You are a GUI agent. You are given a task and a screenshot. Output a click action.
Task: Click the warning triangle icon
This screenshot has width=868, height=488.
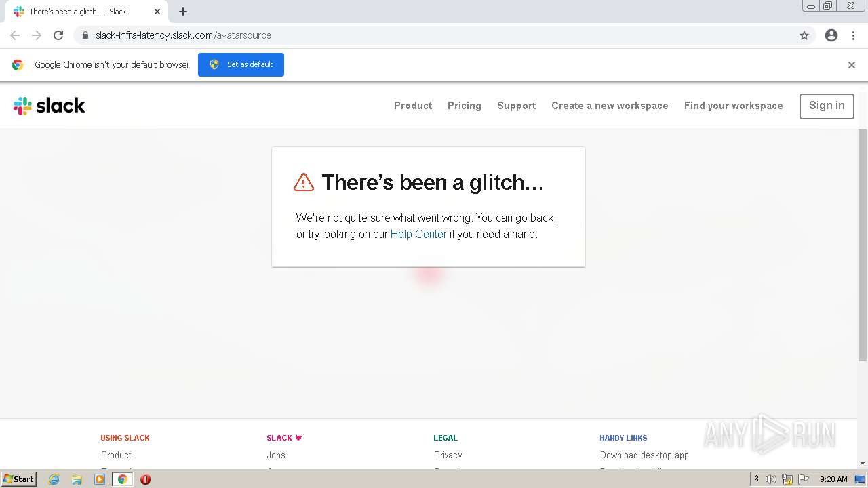point(304,182)
